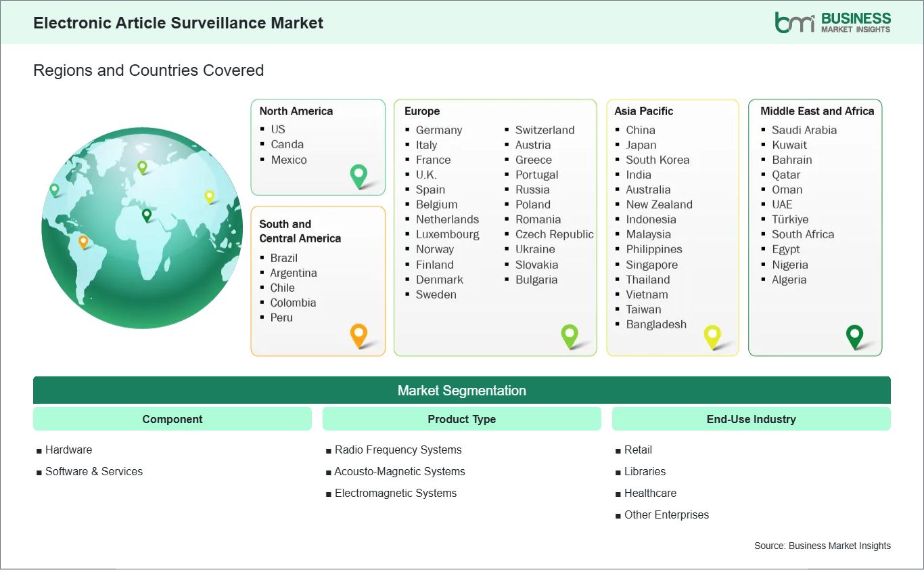Expand the Europe region panel header
This screenshot has height=570, width=924.
point(421,111)
